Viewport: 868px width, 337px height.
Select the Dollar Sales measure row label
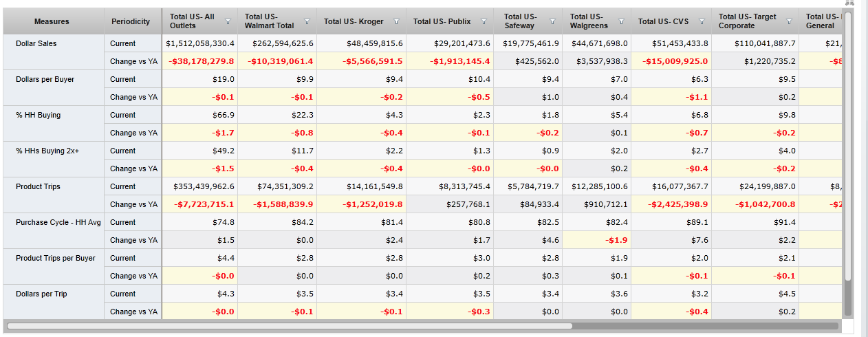click(36, 43)
